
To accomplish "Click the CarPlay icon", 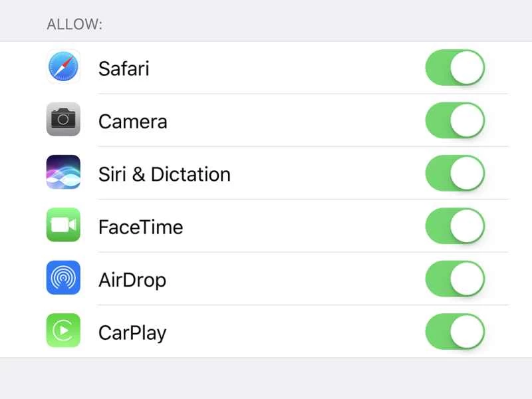I will [x=63, y=332].
